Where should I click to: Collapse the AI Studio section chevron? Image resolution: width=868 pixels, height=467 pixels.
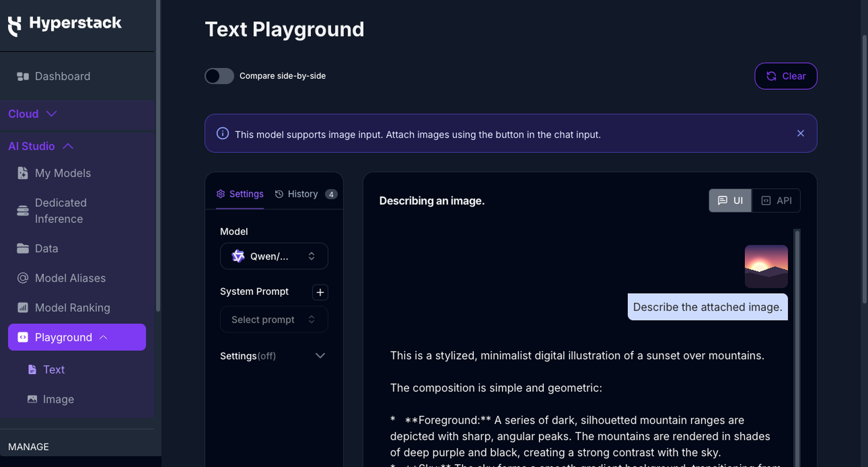[68, 146]
